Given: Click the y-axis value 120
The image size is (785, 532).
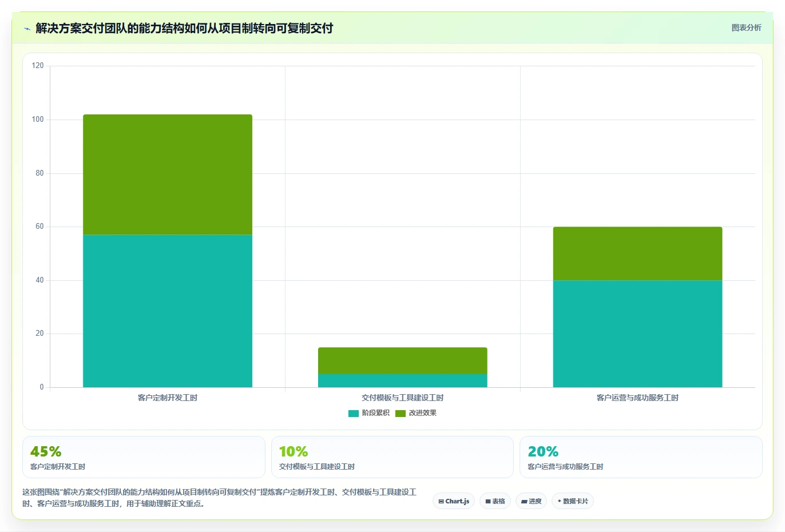Looking at the screenshot, I should click(x=38, y=66).
